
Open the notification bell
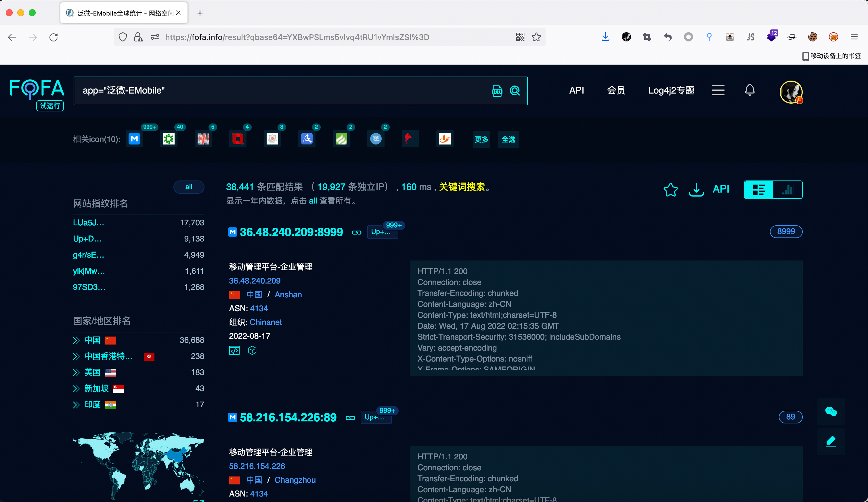[750, 90]
